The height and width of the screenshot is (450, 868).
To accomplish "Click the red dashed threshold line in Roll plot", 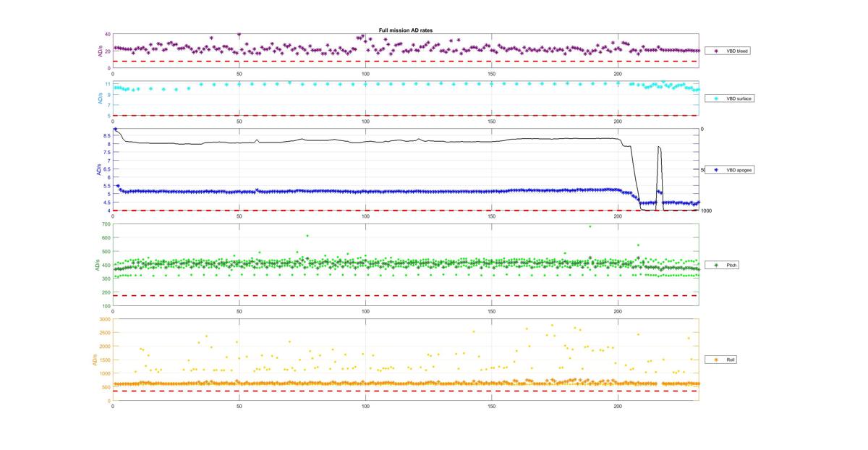I will 406,391.
